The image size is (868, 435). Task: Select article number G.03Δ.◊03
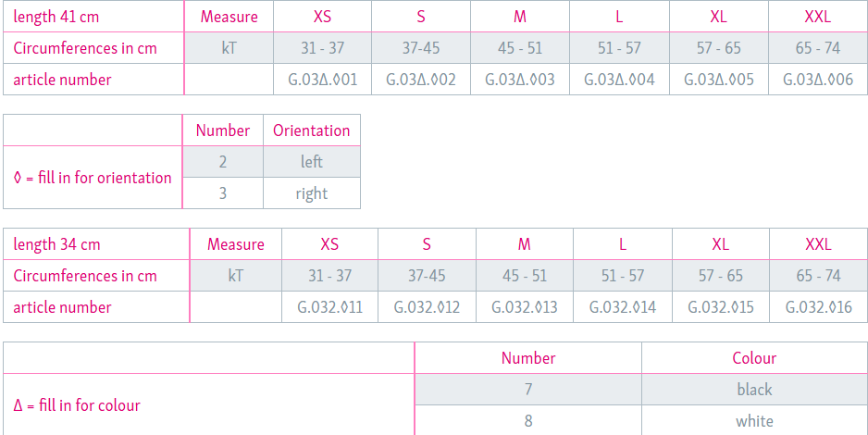(x=519, y=80)
